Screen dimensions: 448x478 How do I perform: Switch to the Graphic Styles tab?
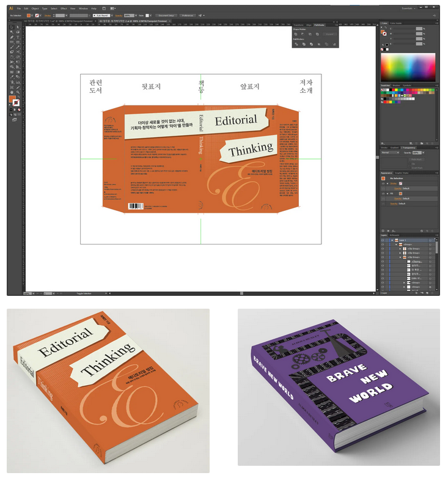coord(402,173)
